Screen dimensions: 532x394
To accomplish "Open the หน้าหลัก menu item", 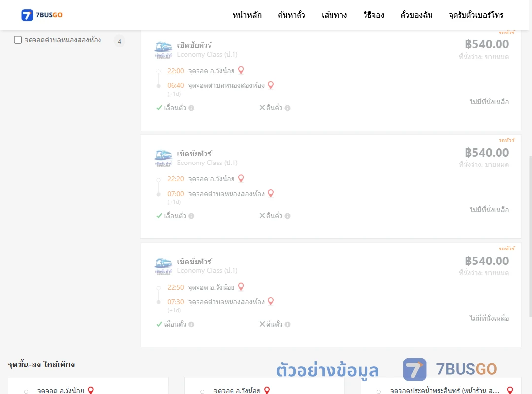I will tap(247, 15).
